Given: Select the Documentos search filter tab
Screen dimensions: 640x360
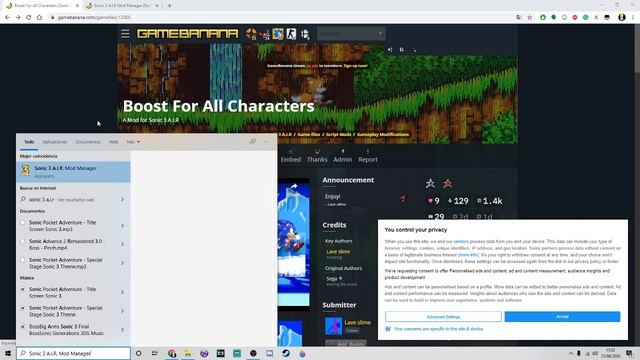Looking at the screenshot, I should 88,142.
